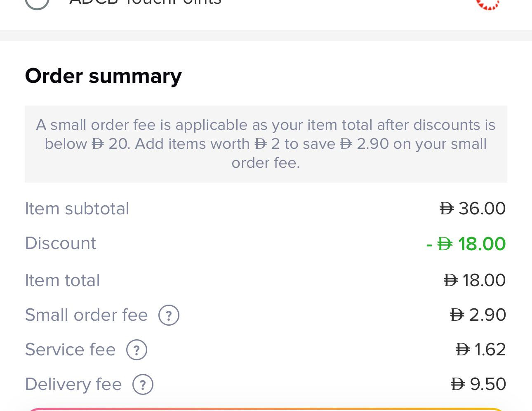Click the Item subtotal label
Image resolution: width=532 pixels, height=411 pixels.
tap(77, 209)
